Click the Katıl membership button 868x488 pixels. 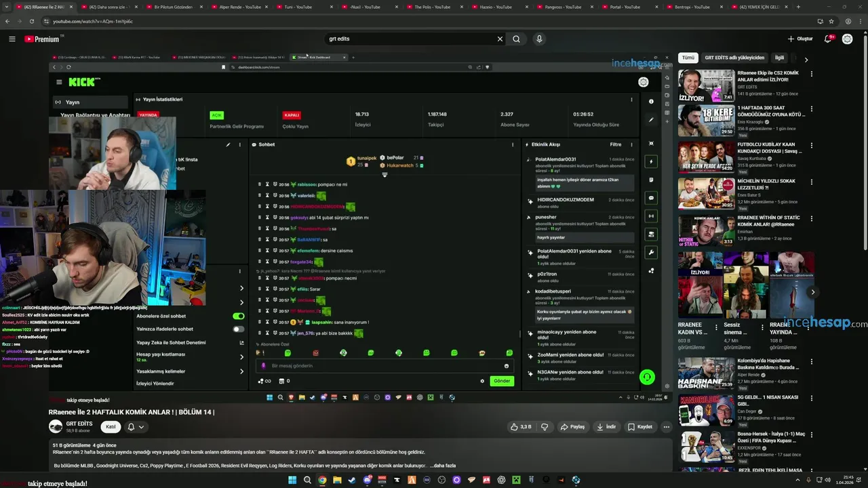(x=111, y=427)
